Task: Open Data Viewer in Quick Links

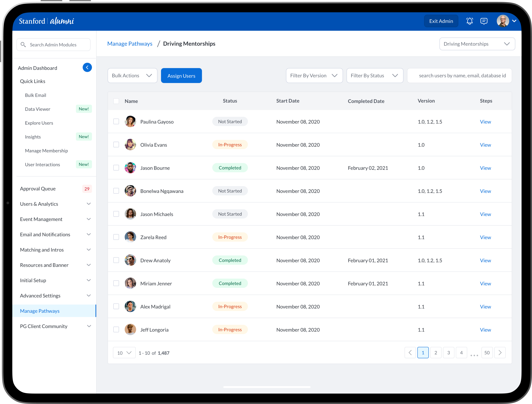Action: pyautogui.click(x=38, y=109)
